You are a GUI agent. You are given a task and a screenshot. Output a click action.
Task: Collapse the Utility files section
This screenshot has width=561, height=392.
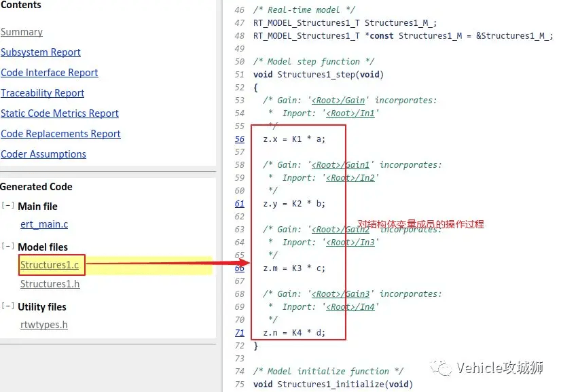coord(8,306)
